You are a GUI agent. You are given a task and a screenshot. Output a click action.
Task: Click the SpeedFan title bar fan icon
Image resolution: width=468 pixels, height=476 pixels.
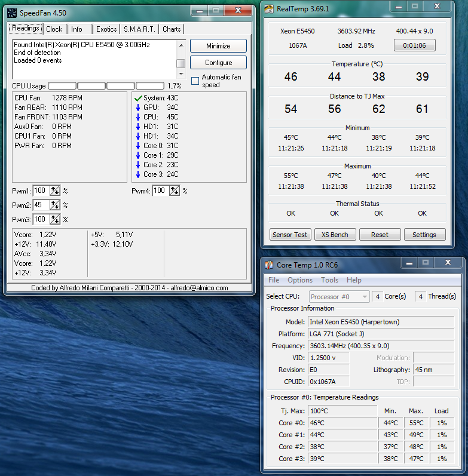pos(12,13)
